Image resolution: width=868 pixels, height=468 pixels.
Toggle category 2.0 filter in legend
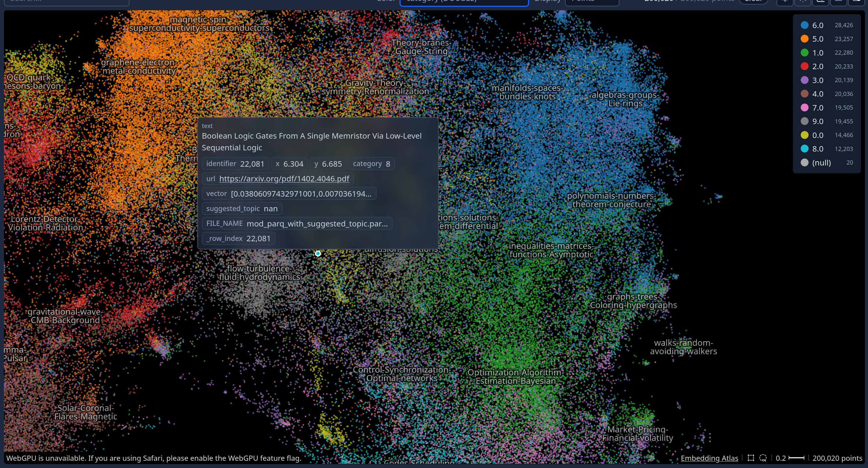point(817,66)
